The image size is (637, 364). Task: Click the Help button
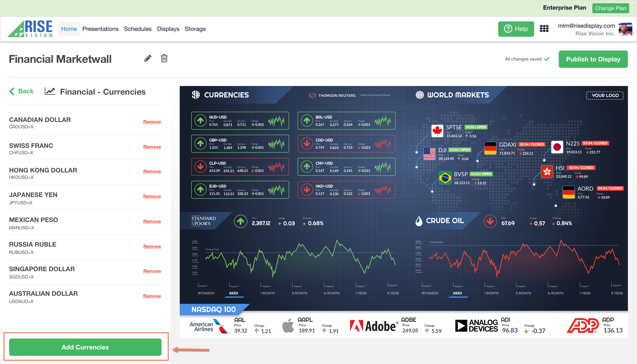tap(516, 29)
